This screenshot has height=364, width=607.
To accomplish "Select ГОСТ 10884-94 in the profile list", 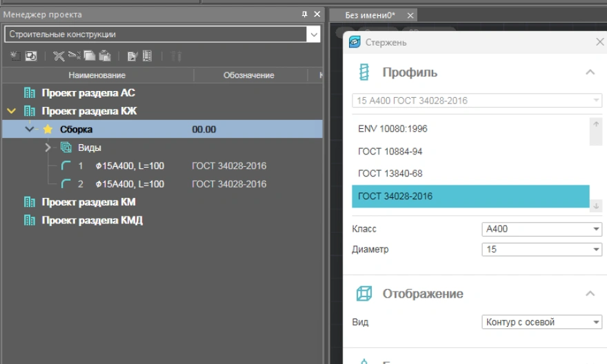I will tap(390, 152).
